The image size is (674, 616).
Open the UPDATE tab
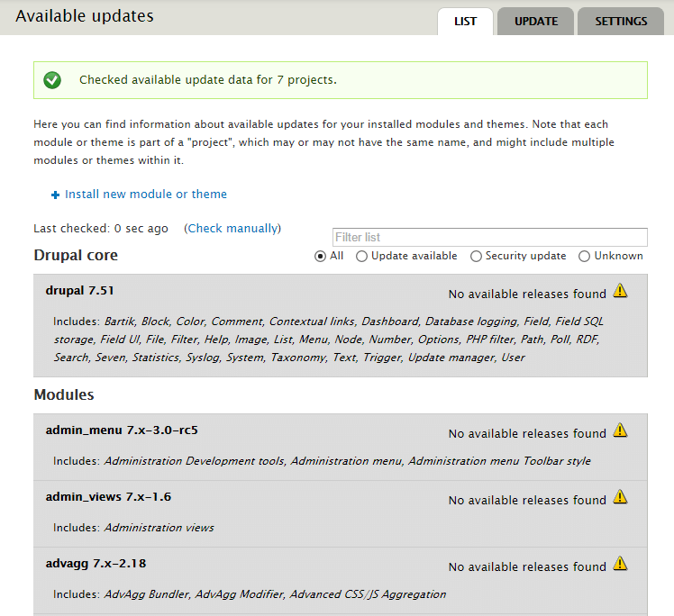pos(536,22)
